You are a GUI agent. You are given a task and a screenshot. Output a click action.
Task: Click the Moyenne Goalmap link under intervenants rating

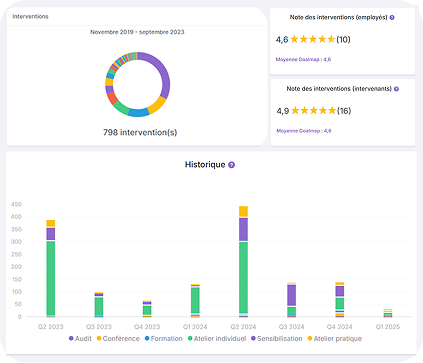[x=304, y=131]
